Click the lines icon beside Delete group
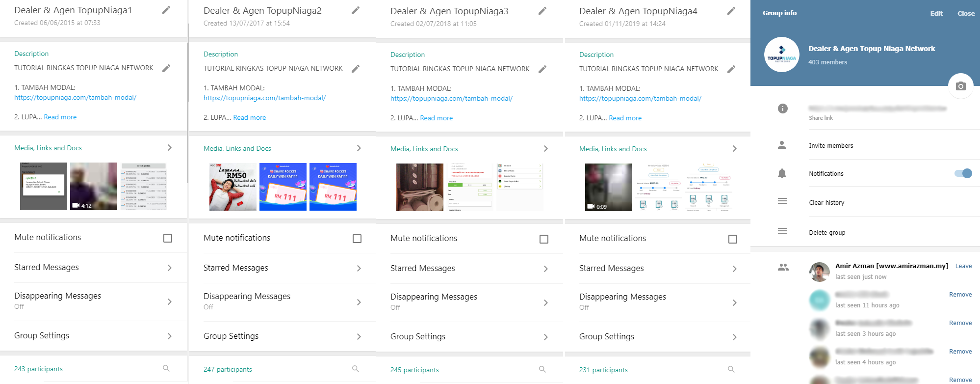 [x=782, y=231]
